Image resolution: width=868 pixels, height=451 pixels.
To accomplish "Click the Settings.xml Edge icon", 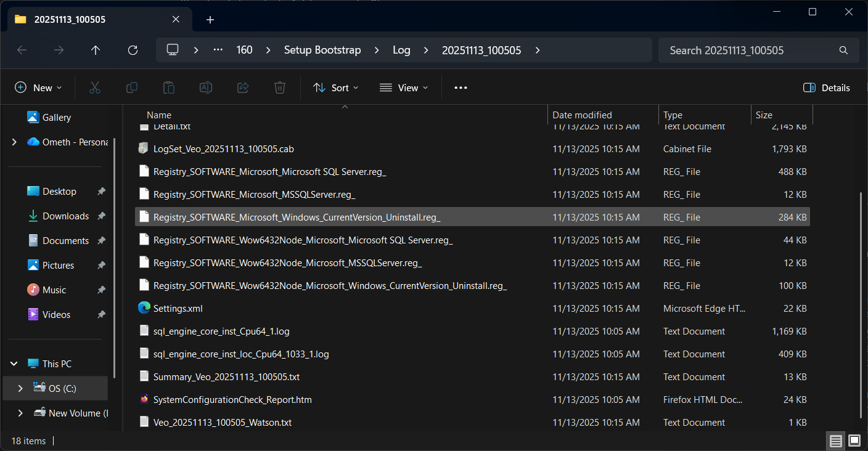I will (x=144, y=308).
